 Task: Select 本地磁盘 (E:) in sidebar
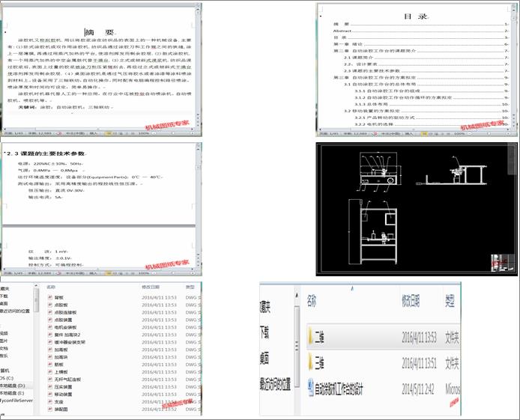(x=12, y=393)
